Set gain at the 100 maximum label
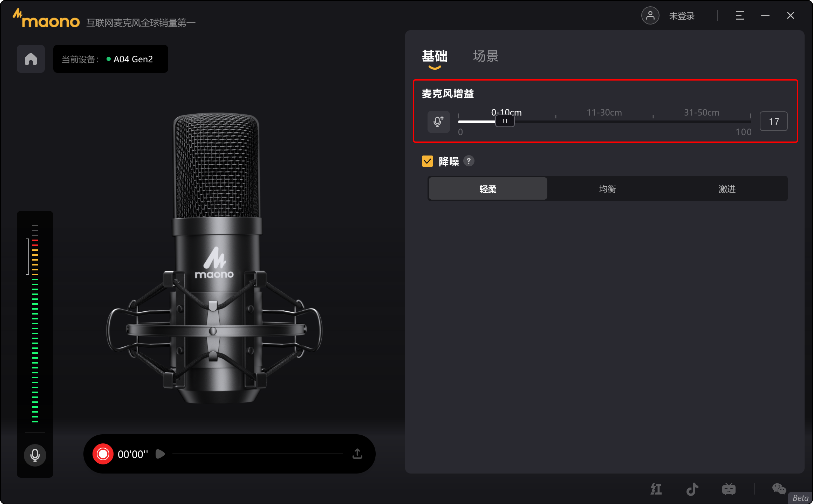This screenshot has height=504, width=813. [x=743, y=132]
